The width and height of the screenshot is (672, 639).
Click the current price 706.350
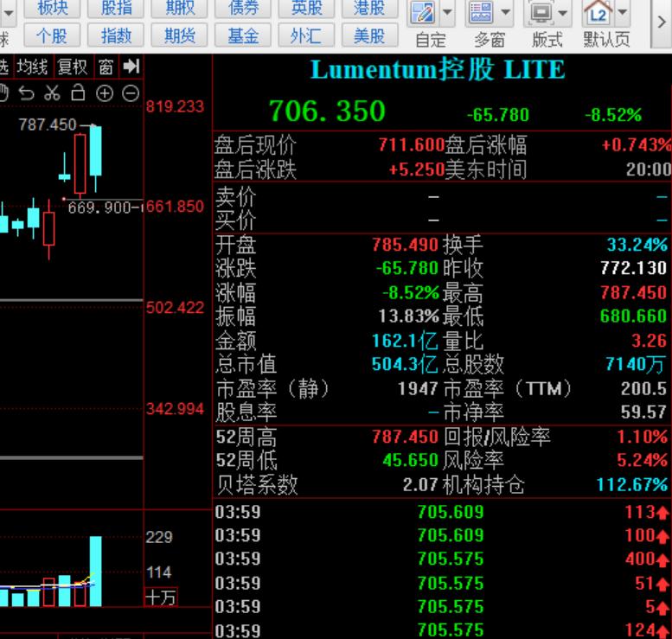point(327,111)
